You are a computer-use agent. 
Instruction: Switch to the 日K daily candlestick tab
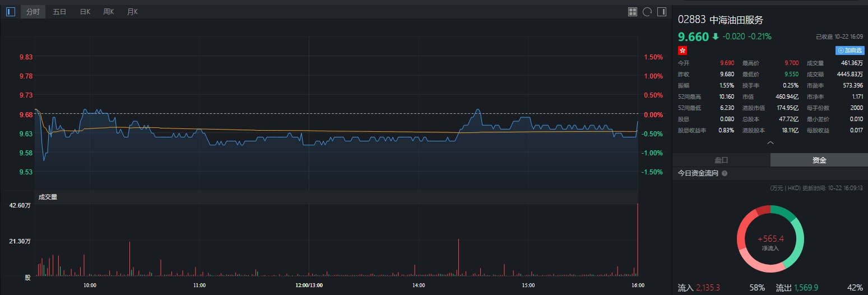coord(85,11)
